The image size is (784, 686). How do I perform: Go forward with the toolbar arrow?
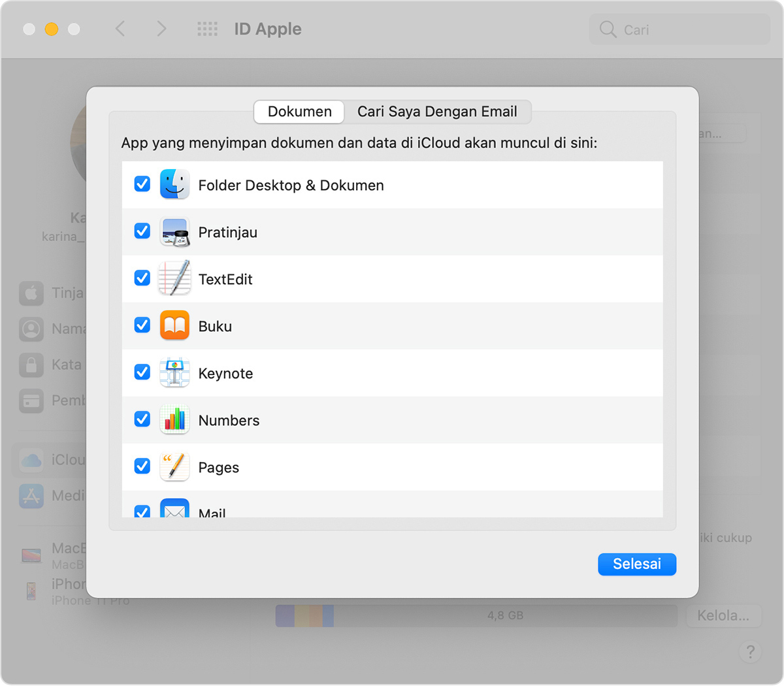pos(161,29)
